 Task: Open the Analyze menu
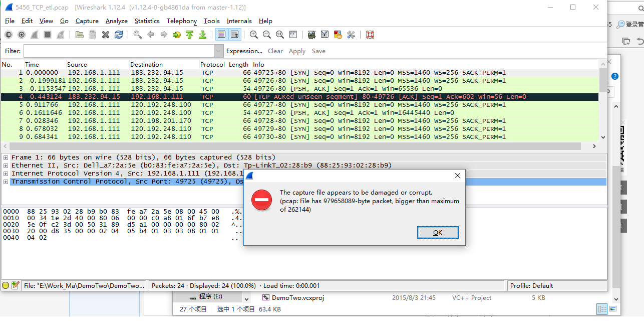tap(117, 21)
